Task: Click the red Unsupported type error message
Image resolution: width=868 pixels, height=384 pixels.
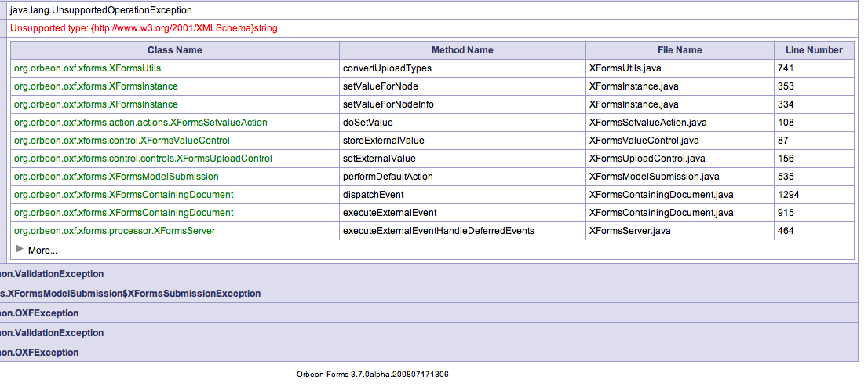Action: point(144,28)
